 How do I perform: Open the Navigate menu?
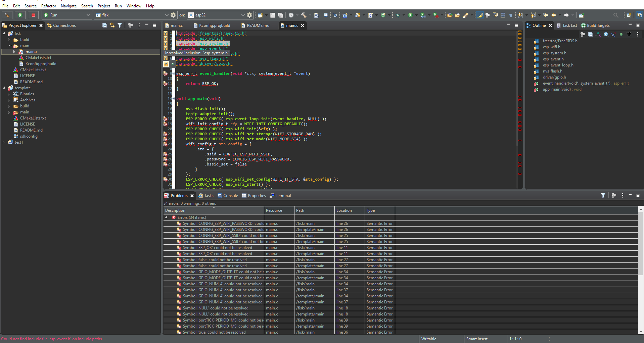point(68,6)
